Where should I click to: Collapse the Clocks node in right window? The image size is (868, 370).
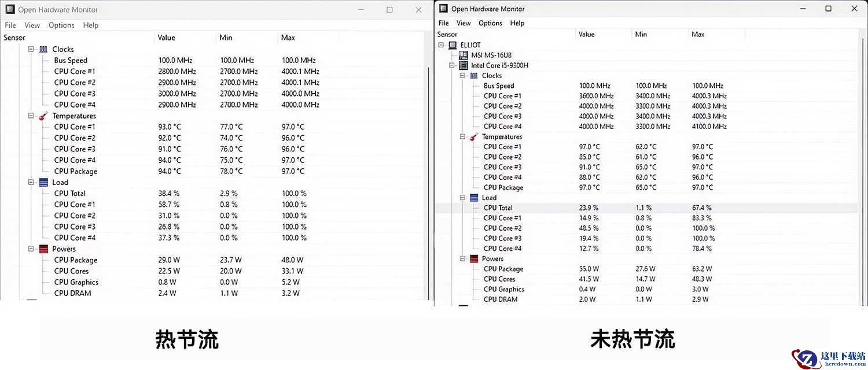(x=463, y=75)
